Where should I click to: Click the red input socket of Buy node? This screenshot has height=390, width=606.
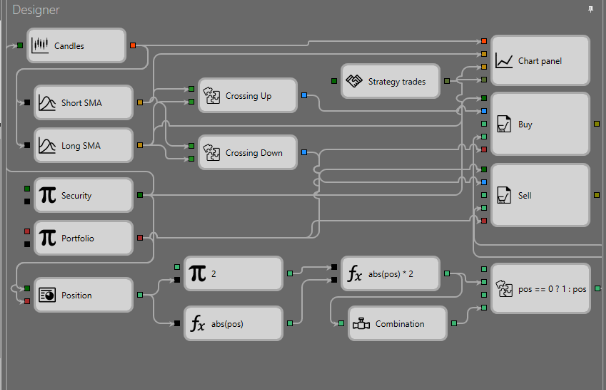click(x=484, y=150)
